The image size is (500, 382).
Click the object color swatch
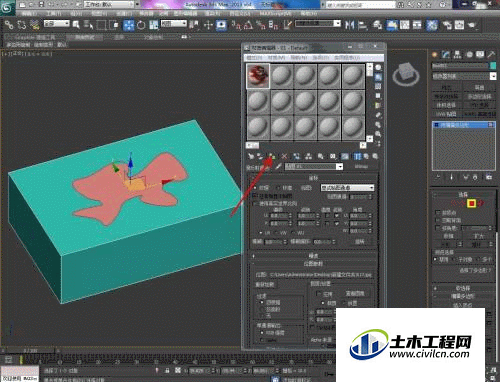click(x=493, y=66)
